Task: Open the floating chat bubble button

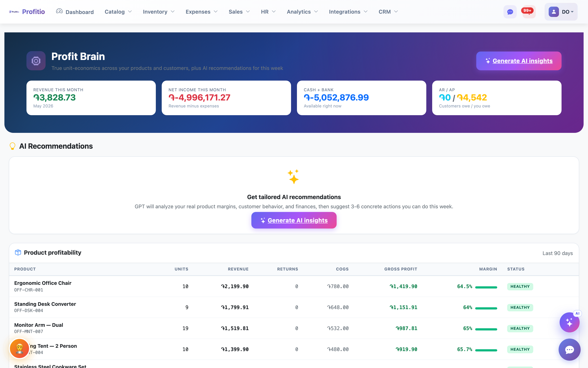Action: coord(569,350)
